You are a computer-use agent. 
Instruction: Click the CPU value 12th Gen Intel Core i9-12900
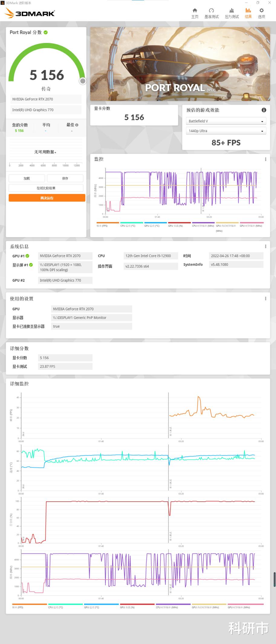(x=151, y=256)
